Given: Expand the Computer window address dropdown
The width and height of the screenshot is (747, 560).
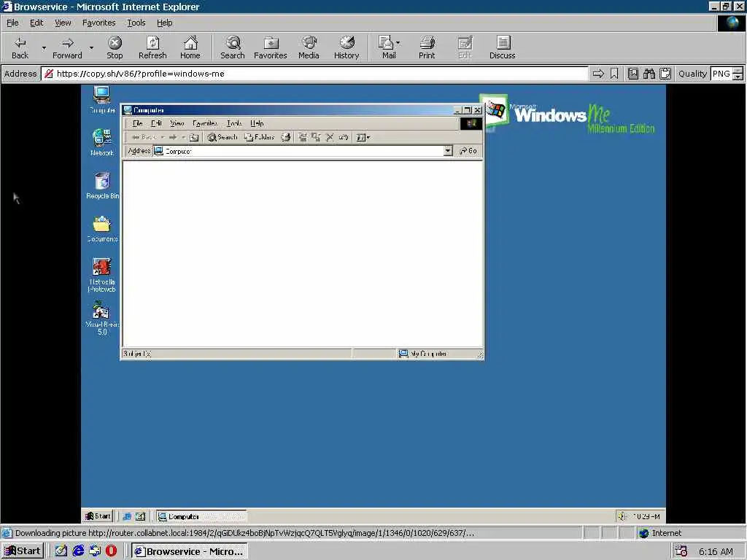Looking at the screenshot, I should pos(448,151).
